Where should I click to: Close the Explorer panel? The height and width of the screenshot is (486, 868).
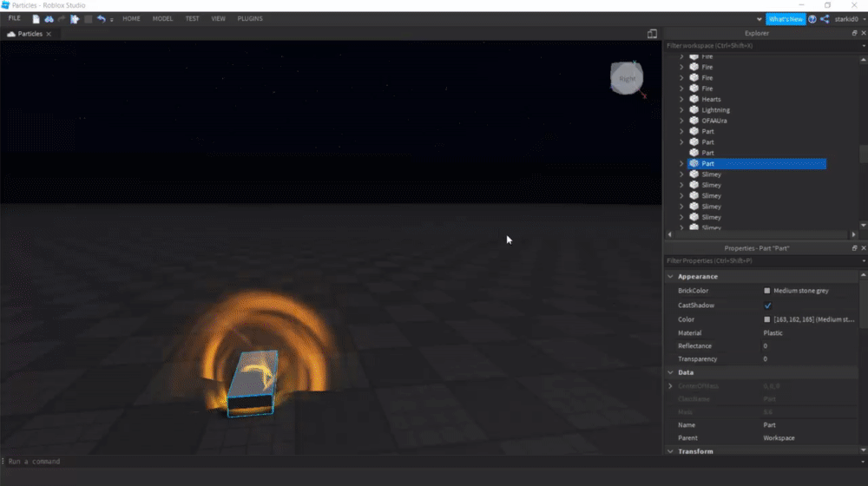(864, 33)
